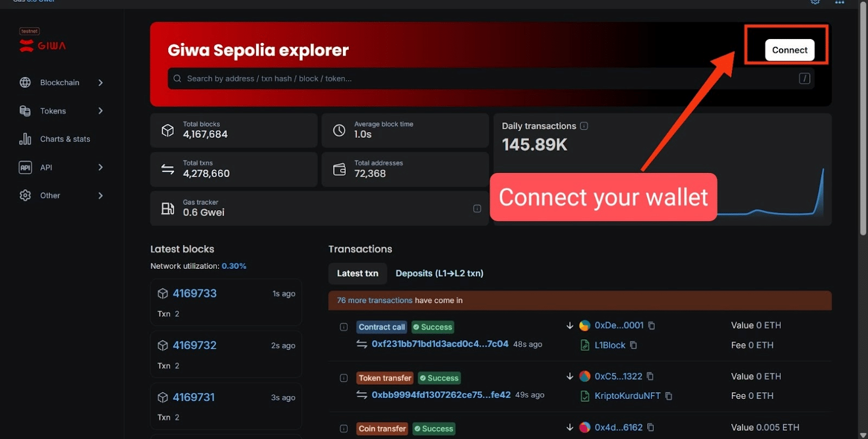Open the Other menu item
Screen dimensions: 868x439
[x=50, y=196]
